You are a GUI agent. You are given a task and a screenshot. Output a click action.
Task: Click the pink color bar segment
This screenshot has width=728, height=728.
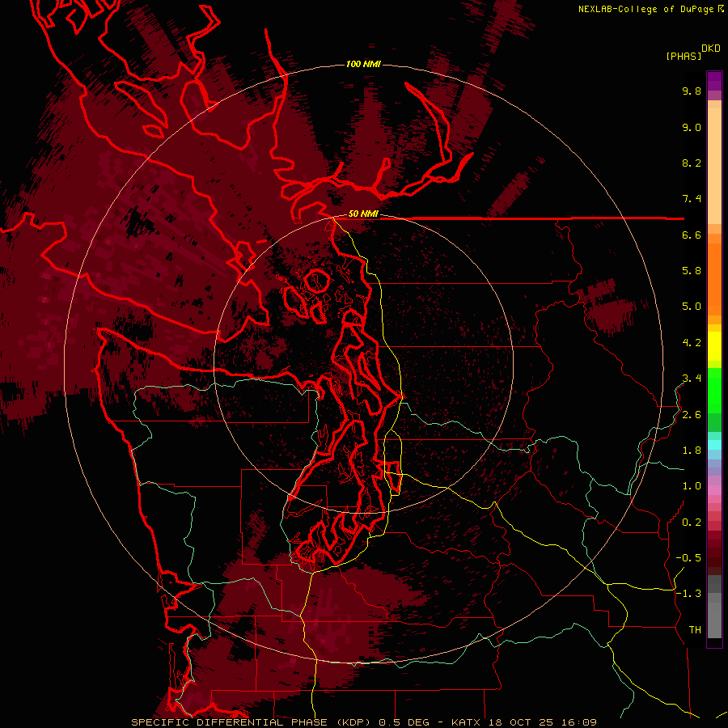point(714,490)
